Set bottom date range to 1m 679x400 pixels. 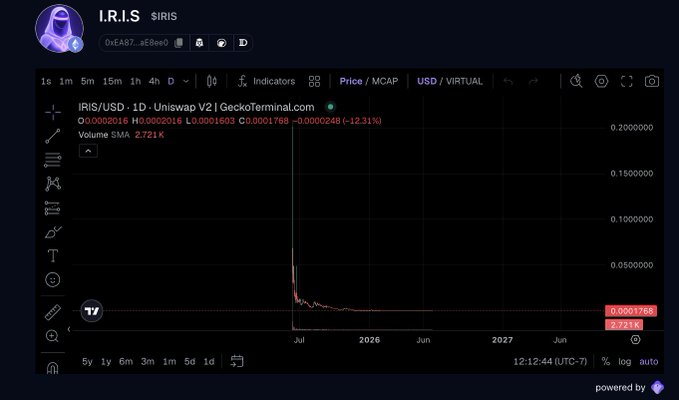pyautogui.click(x=169, y=361)
